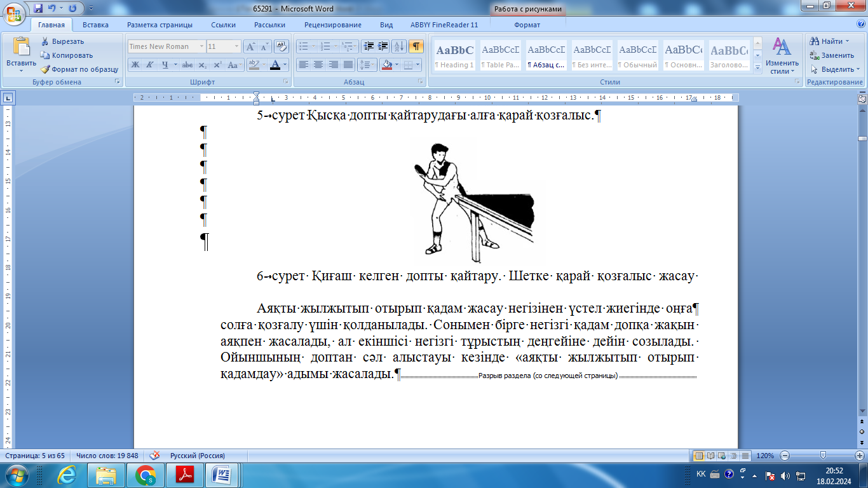Image resolution: width=868 pixels, height=488 pixels.
Task: Click the Заменить (Replace) button
Action: coord(833,55)
